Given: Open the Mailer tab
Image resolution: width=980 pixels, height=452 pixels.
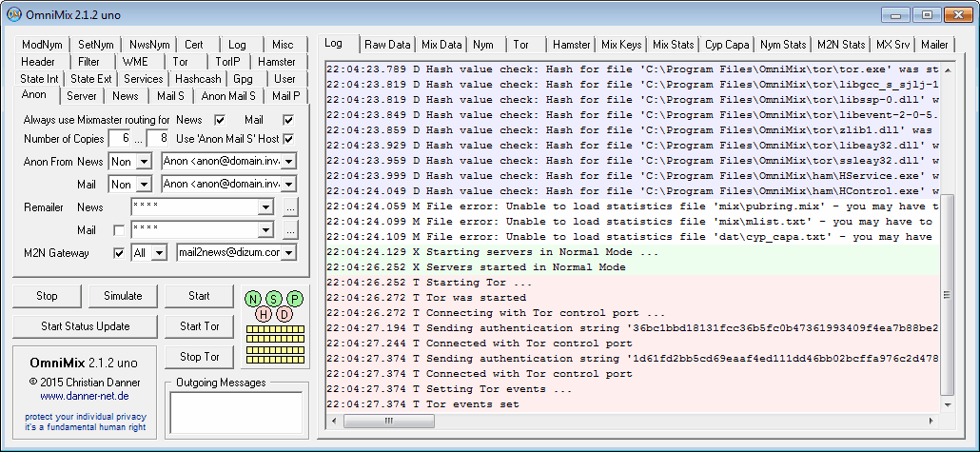Looking at the screenshot, I should (x=934, y=45).
